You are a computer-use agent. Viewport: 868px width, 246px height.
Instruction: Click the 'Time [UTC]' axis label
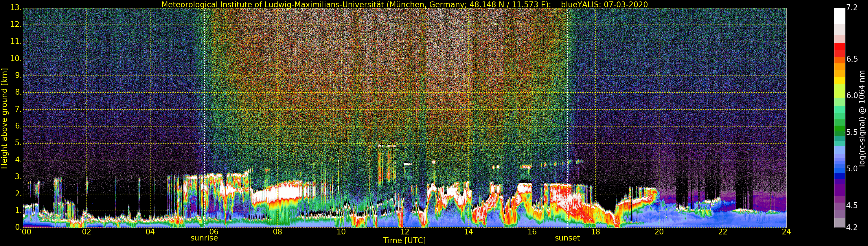pyautogui.click(x=404, y=241)
